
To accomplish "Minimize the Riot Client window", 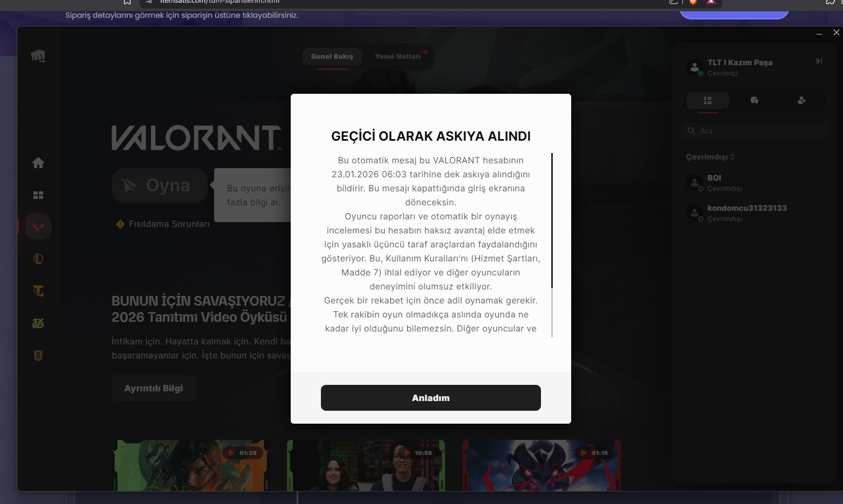I will pos(819,33).
